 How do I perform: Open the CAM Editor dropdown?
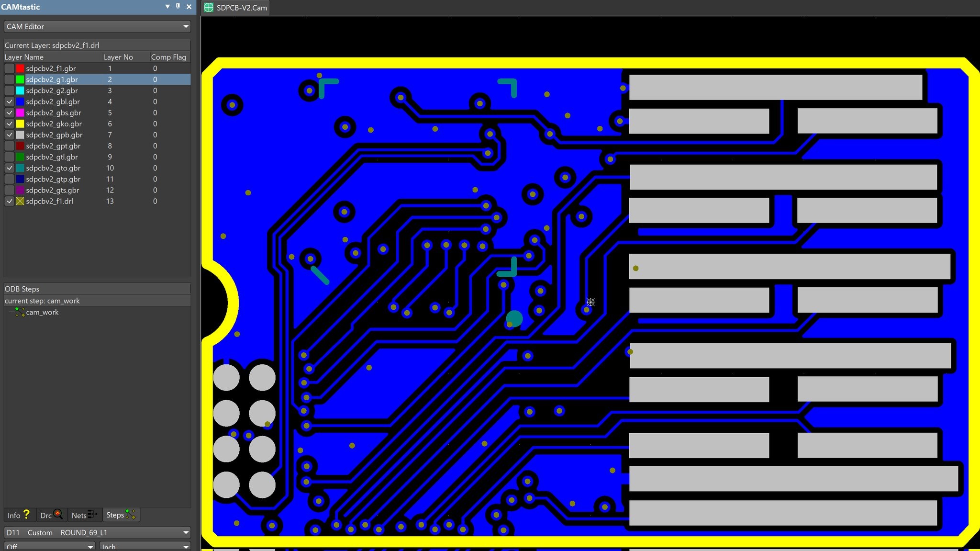point(186,27)
